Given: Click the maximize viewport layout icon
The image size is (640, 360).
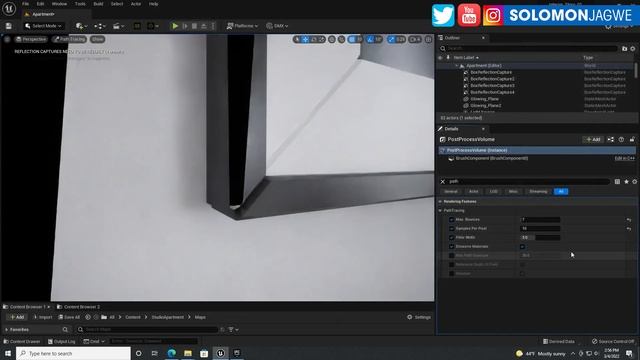Looking at the screenshot, I should coord(428,39).
